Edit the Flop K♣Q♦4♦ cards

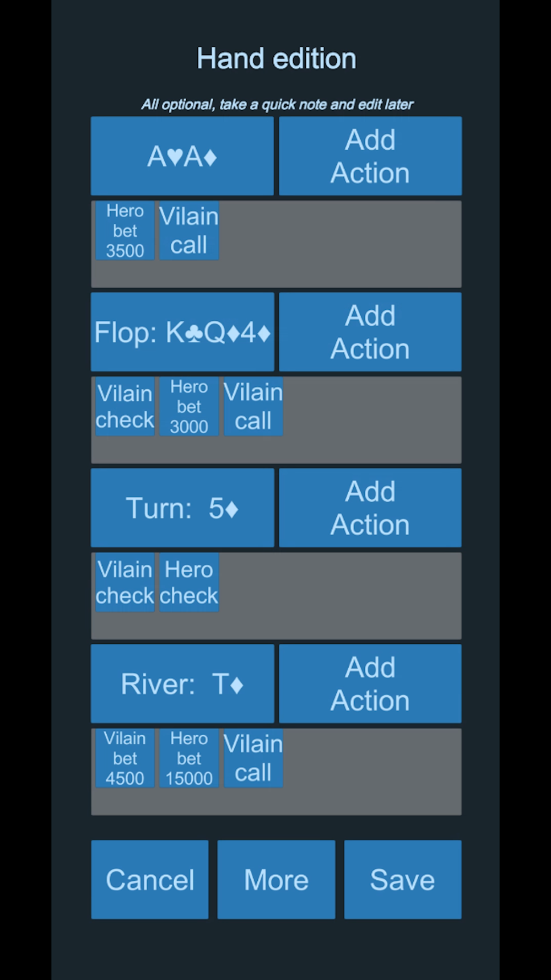[182, 332]
